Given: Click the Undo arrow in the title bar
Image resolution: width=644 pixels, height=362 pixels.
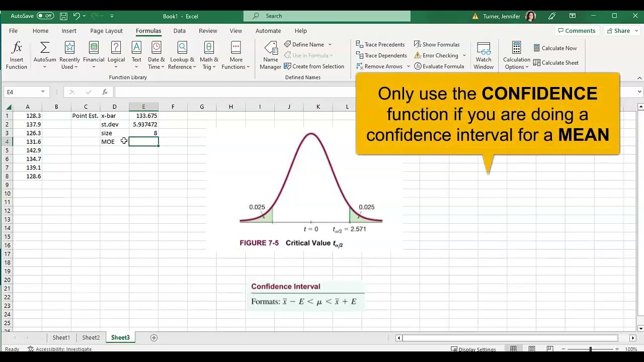Looking at the screenshot, I should click(x=76, y=16).
